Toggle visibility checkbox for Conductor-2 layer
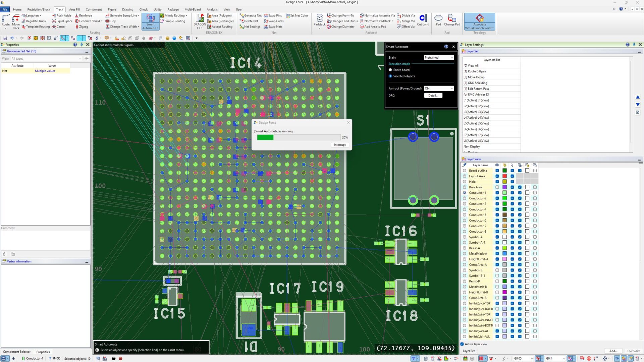 [x=497, y=198]
